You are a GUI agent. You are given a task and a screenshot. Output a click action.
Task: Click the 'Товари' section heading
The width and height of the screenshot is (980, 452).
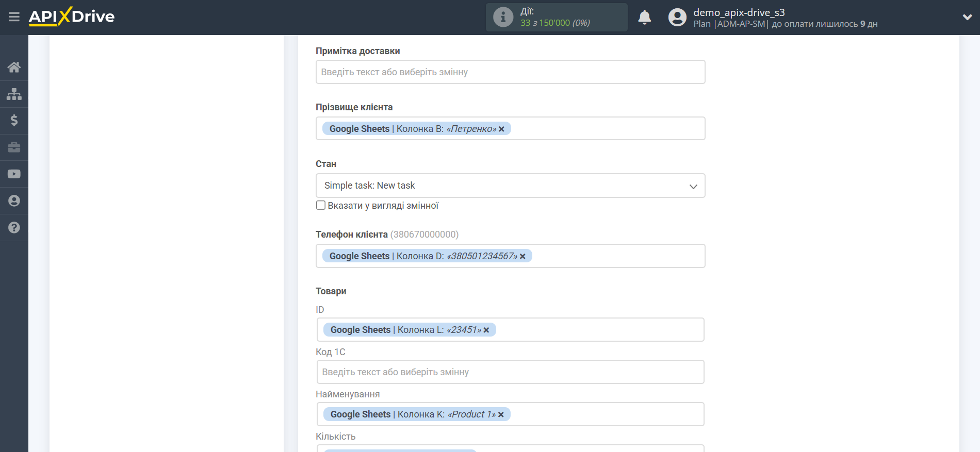point(331,291)
